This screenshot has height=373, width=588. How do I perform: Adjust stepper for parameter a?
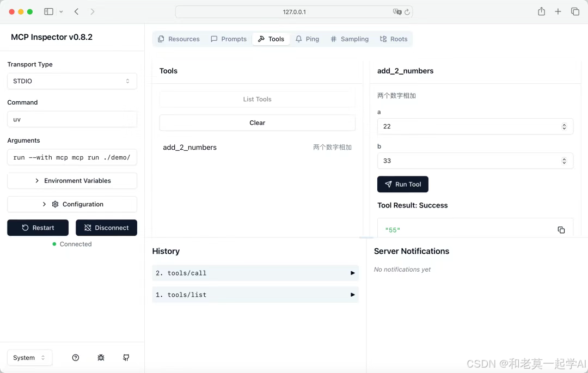[x=564, y=126]
